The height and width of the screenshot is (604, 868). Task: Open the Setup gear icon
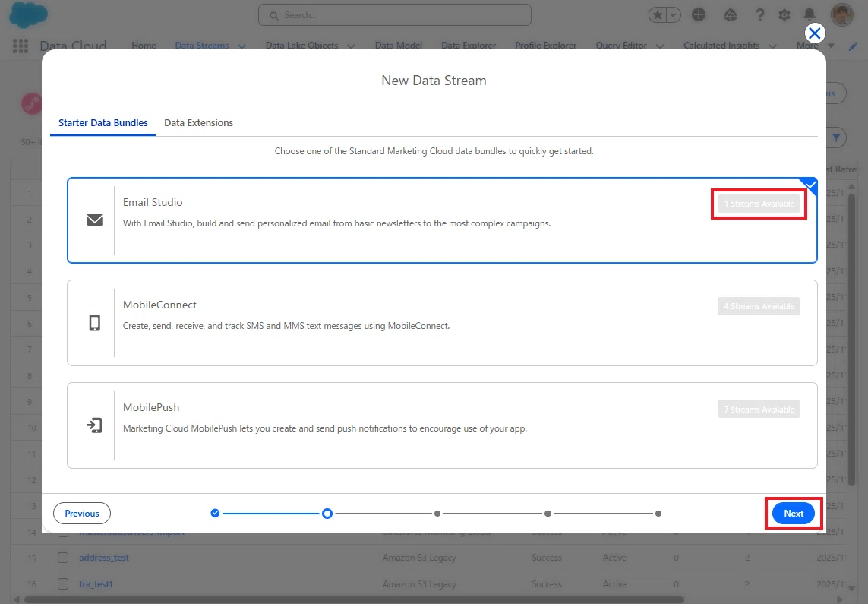784,15
